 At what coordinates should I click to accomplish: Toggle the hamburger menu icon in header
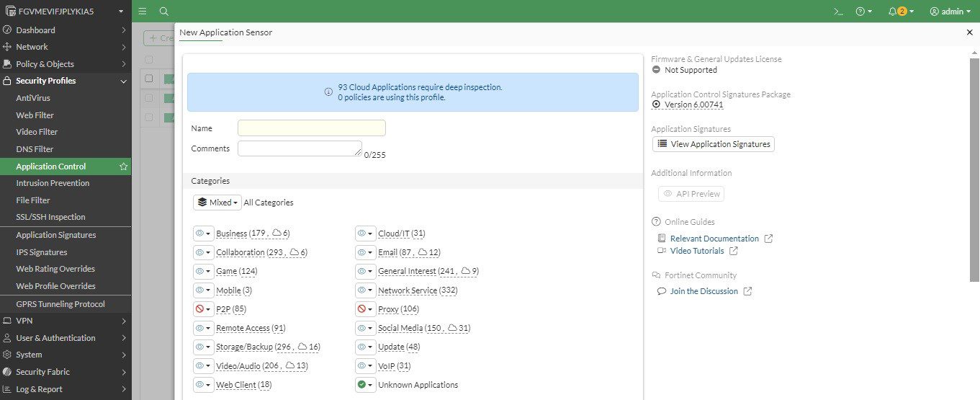143,12
